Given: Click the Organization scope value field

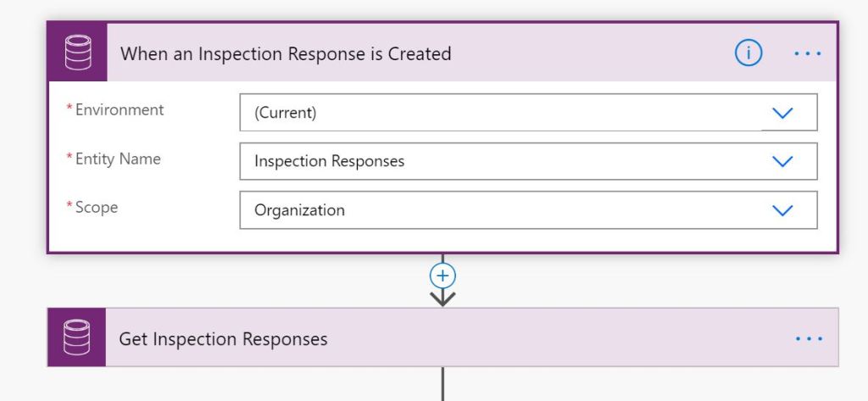Looking at the screenshot, I should [x=500, y=210].
